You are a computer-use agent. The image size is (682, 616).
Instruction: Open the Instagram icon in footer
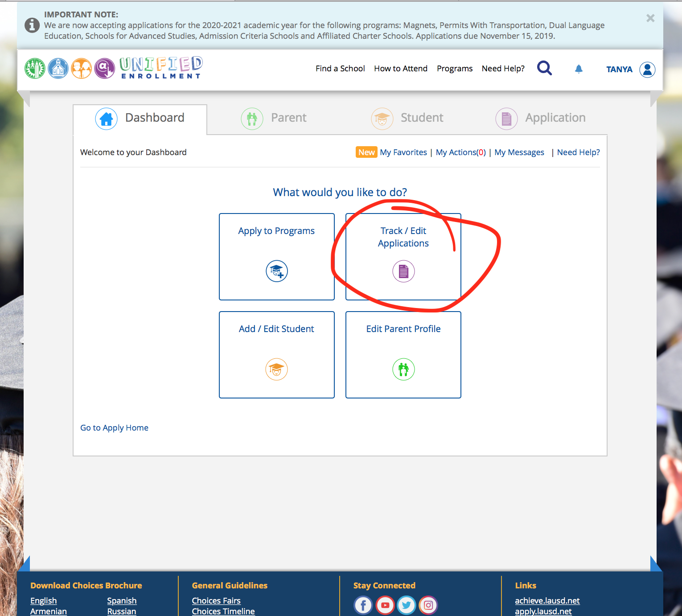428,605
